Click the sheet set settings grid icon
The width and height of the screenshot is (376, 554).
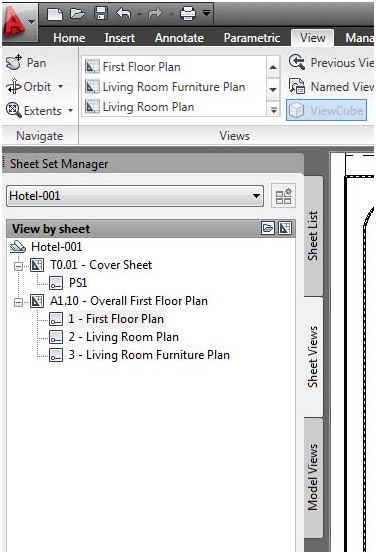[283, 196]
